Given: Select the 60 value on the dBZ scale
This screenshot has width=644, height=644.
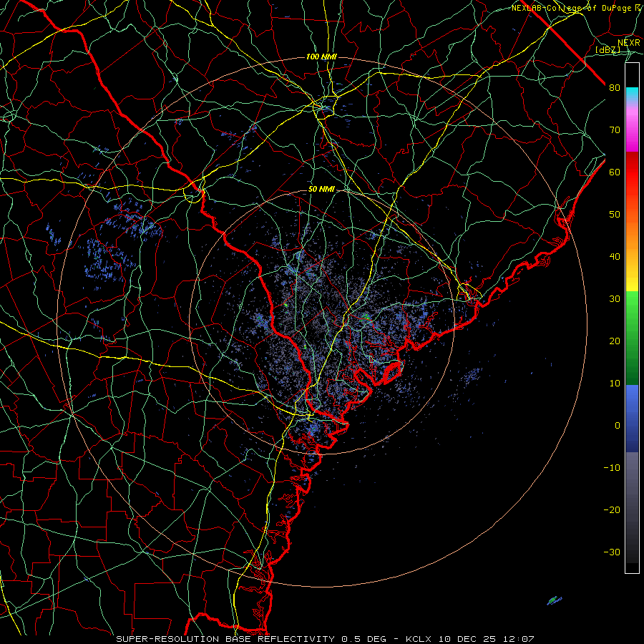Looking at the screenshot, I should click(x=615, y=172).
